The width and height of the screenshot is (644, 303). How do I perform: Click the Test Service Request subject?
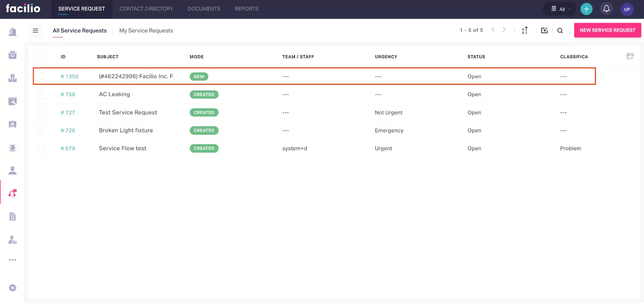128,112
